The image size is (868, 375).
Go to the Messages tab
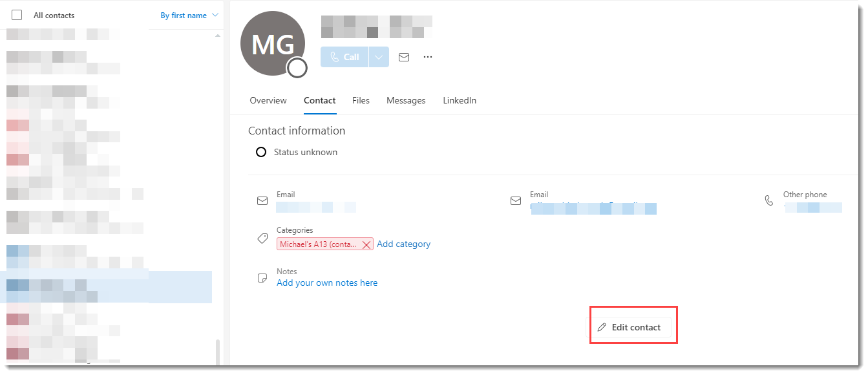click(406, 100)
